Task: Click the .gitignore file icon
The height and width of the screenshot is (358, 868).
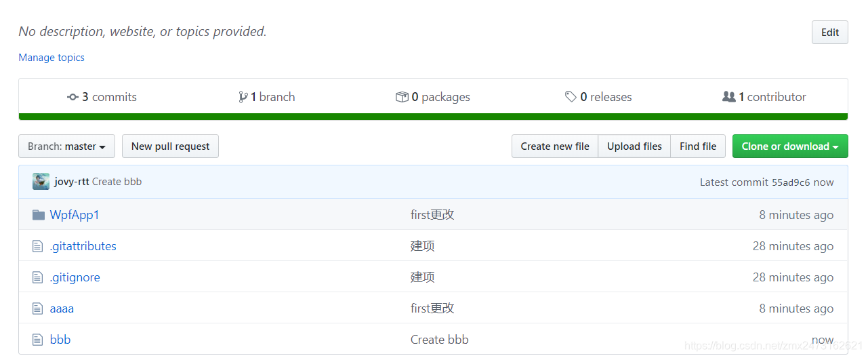Action: [x=38, y=277]
